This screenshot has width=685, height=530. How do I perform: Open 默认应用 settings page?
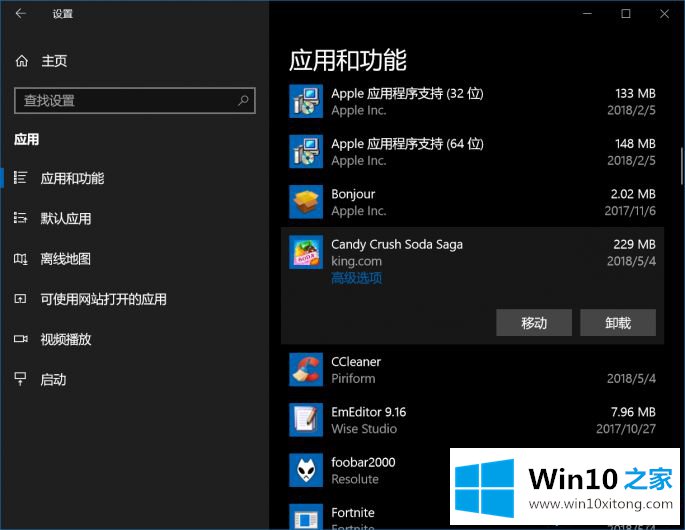pyautogui.click(x=66, y=218)
